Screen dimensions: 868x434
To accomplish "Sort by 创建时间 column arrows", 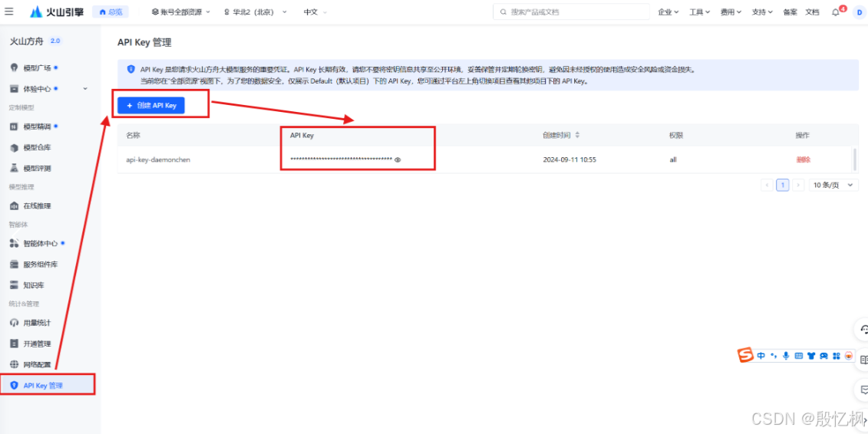I will coord(577,135).
